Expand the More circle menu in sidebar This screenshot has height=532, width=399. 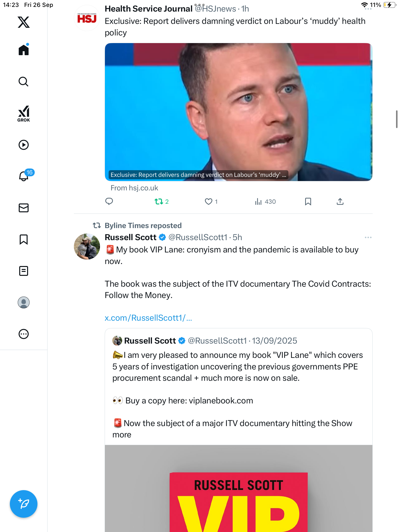[x=24, y=334]
